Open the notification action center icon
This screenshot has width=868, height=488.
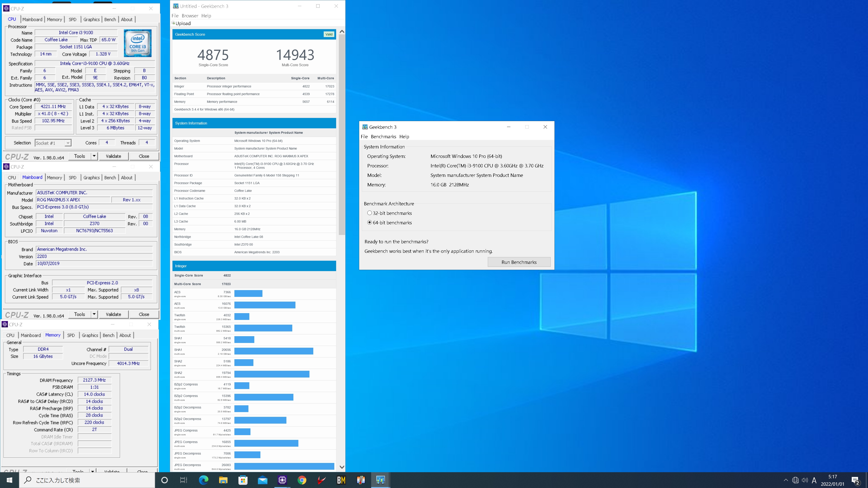(x=856, y=480)
